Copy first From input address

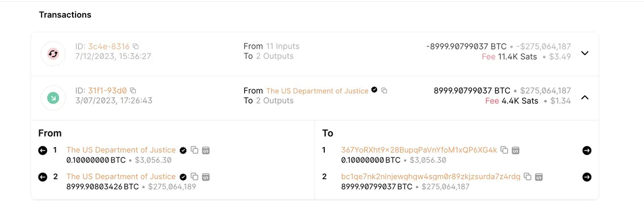coord(195,151)
